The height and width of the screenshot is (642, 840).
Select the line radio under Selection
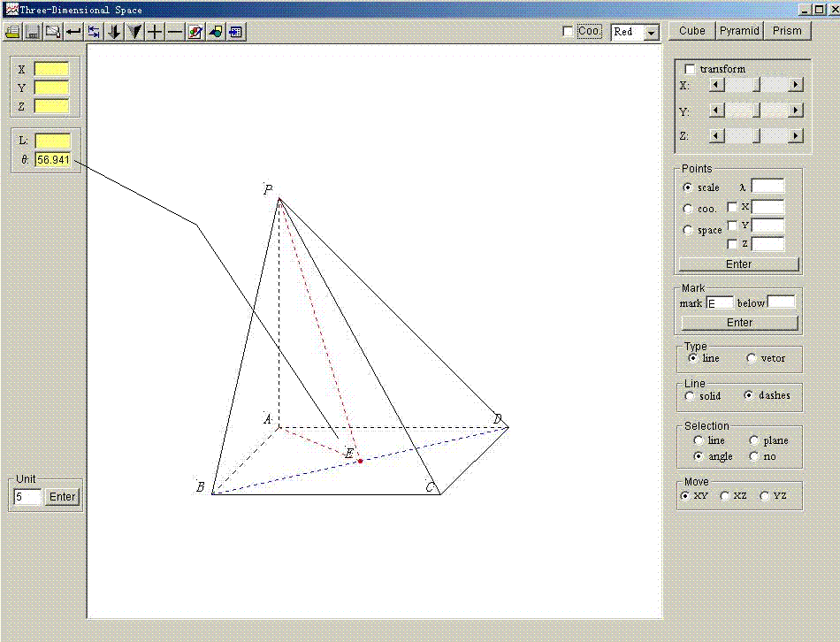pos(698,440)
